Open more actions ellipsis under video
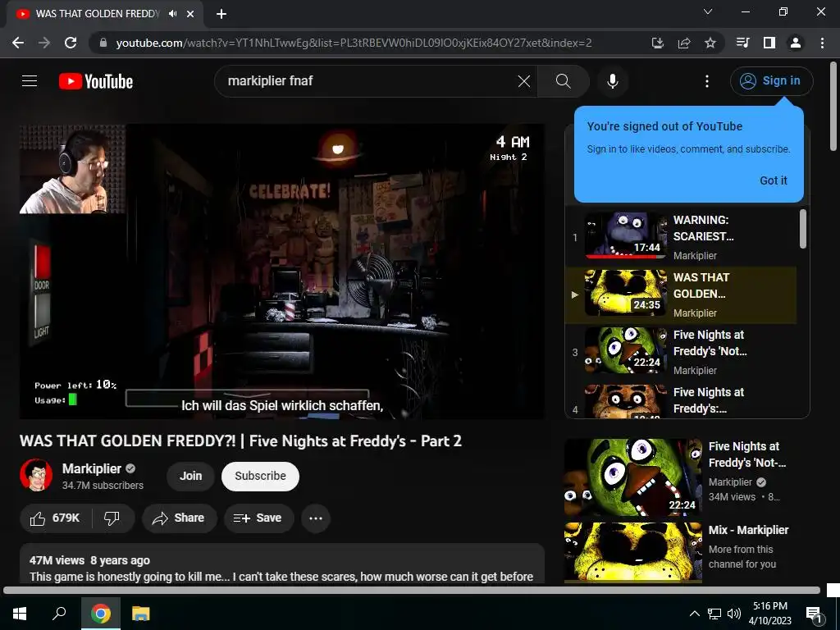This screenshot has height=630, width=840. [316, 518]
